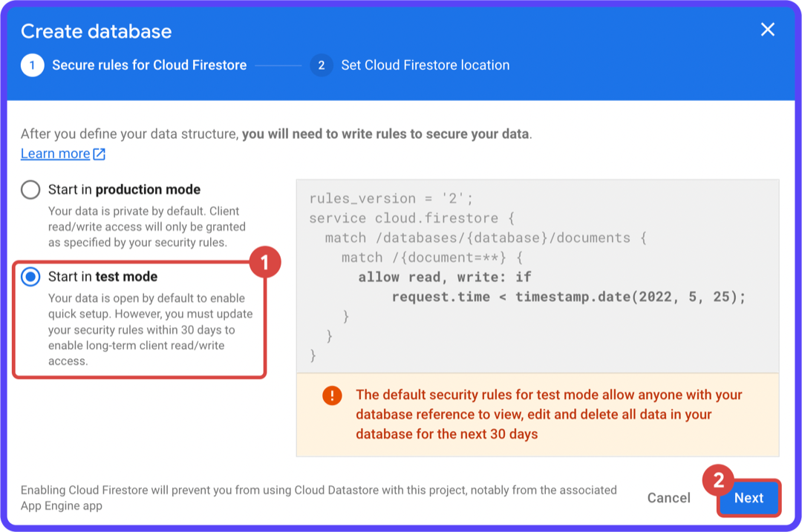Viewport: 802px width, 532px height.
Task: Click the external link icon beside Learn more
Action: pyautogui.click(x=100, y=153)
